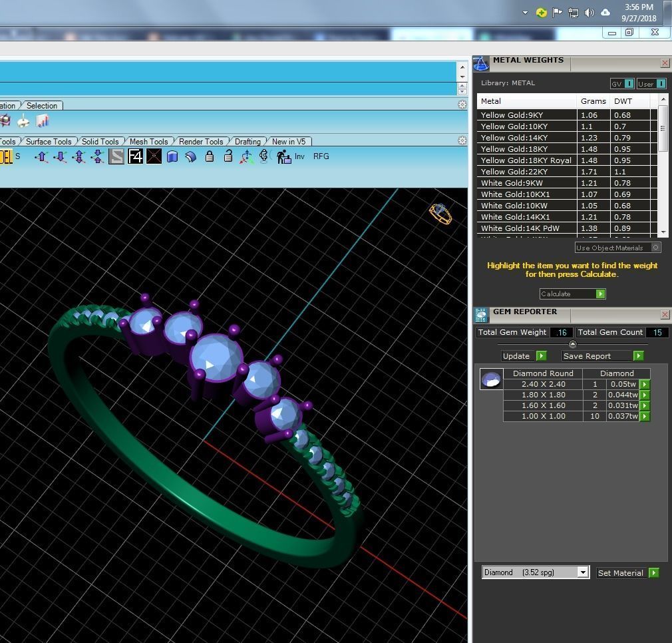Close the Gem Reporter panel
672x643 pixels.
(x=665, y=315)
